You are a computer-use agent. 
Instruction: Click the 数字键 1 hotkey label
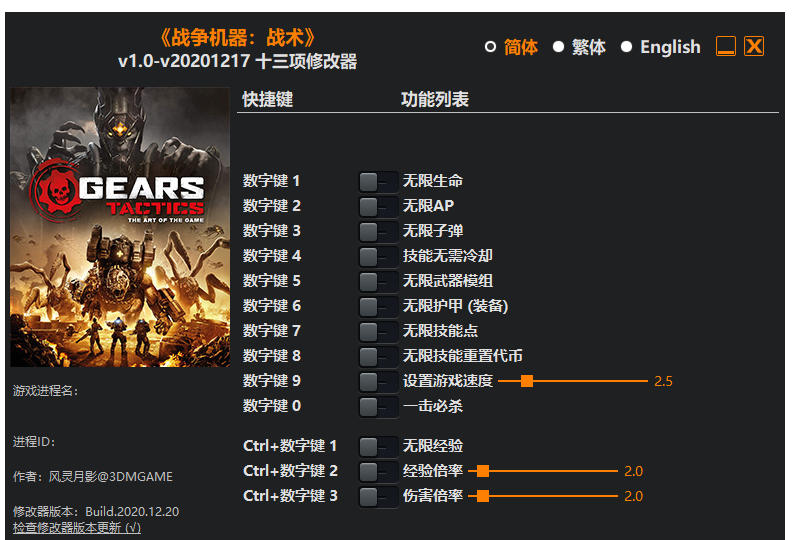tap(271, 181)
